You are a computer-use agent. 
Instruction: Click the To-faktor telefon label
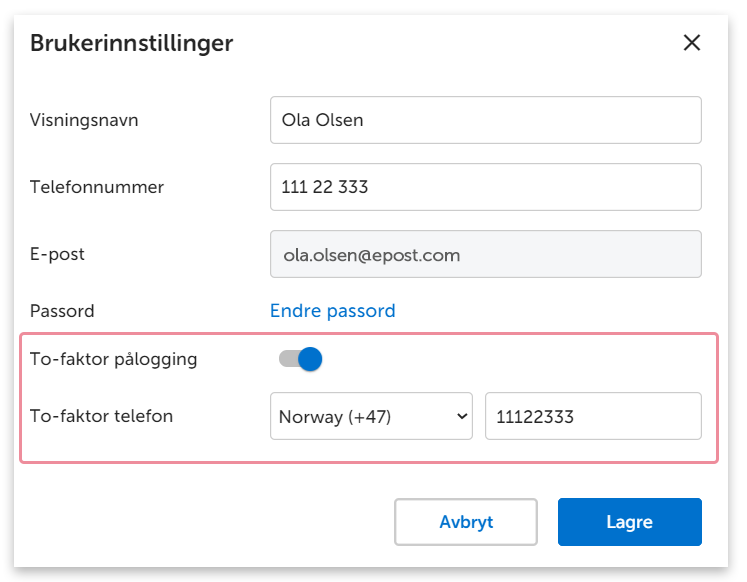[x=101, y=416]
